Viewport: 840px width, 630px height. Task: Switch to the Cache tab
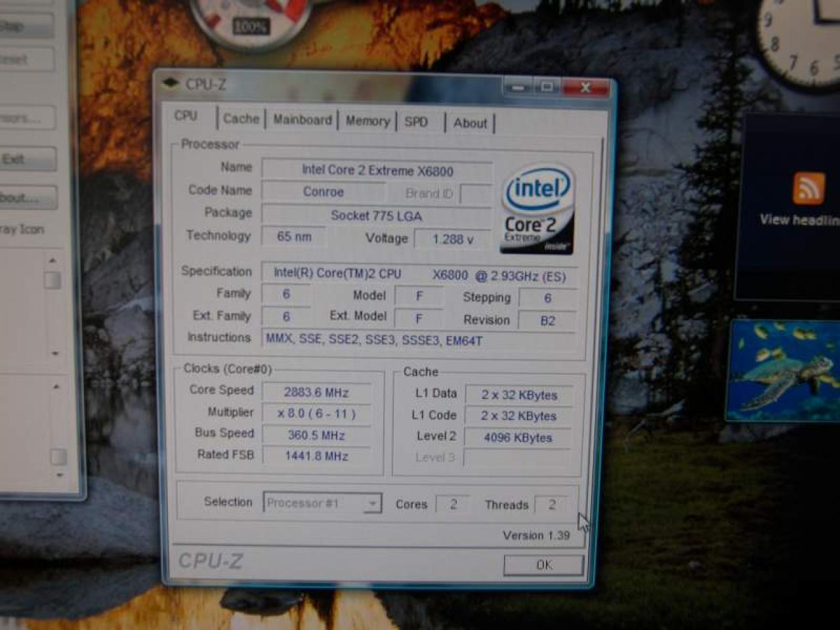(241, 119)
